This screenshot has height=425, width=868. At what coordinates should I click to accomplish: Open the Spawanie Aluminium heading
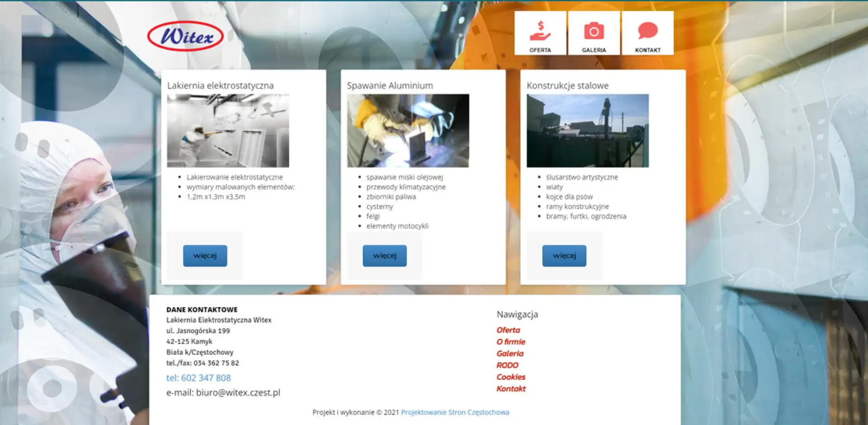(390, 86)
